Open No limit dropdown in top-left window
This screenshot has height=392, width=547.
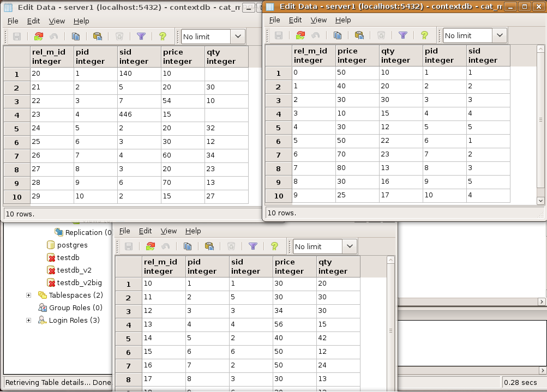click(238, 37)
